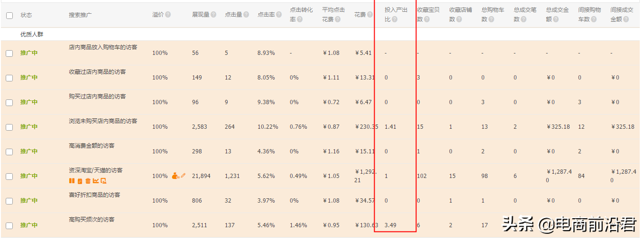Check the 高消费金额的访客 row checkbox

(9, 151)
